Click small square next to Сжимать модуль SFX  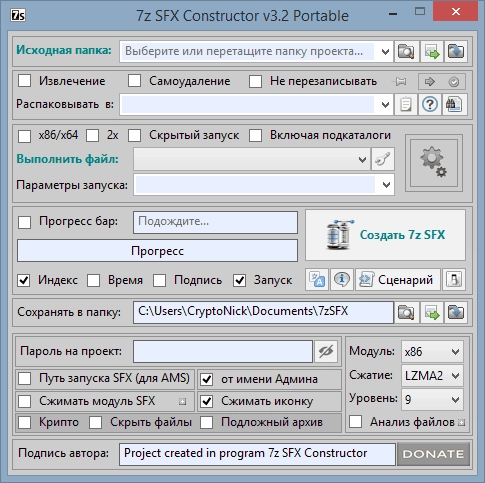tap(182, 402)
